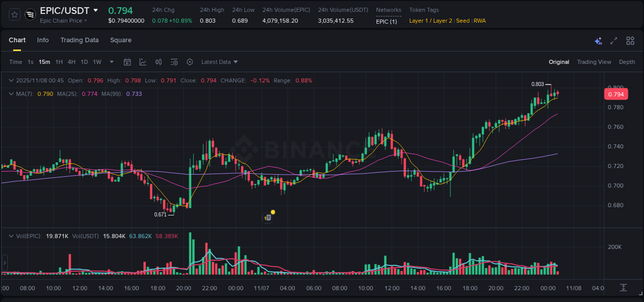The width and height of the screenshot is (644, 302).
Task: Collapse the MA indicator row chevron
Action: 10,94
